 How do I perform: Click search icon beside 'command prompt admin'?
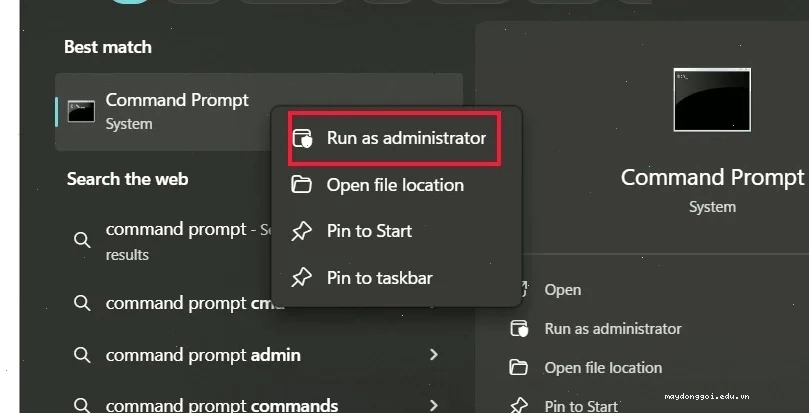pos(82,355)
